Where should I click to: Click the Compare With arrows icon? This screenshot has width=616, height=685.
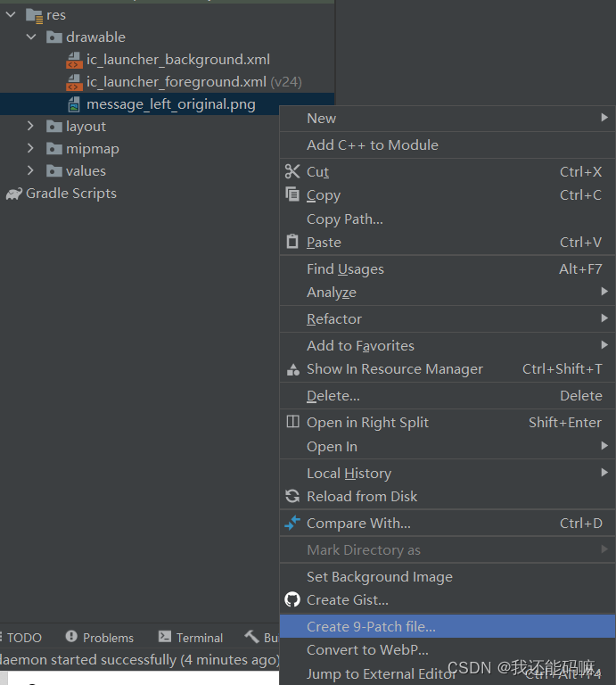292,523
